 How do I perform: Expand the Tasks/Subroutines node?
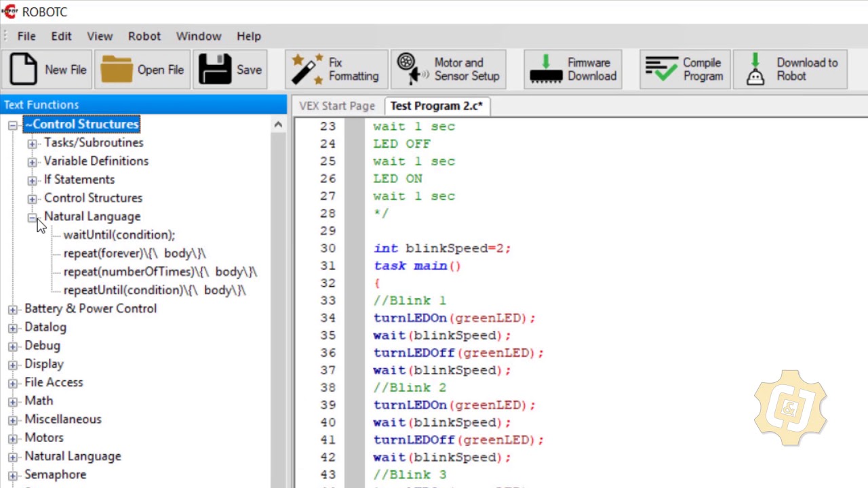32,144
